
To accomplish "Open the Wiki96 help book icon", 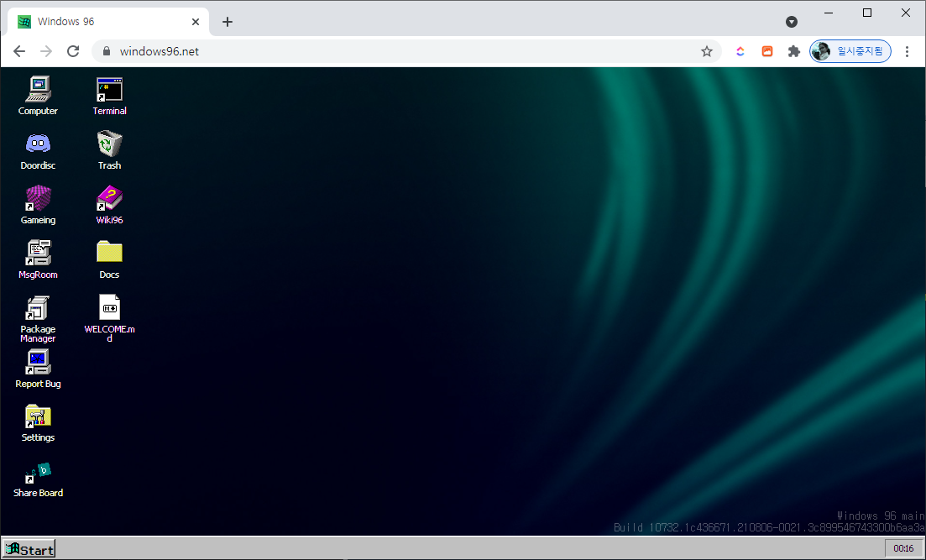I will pos(109,204).
